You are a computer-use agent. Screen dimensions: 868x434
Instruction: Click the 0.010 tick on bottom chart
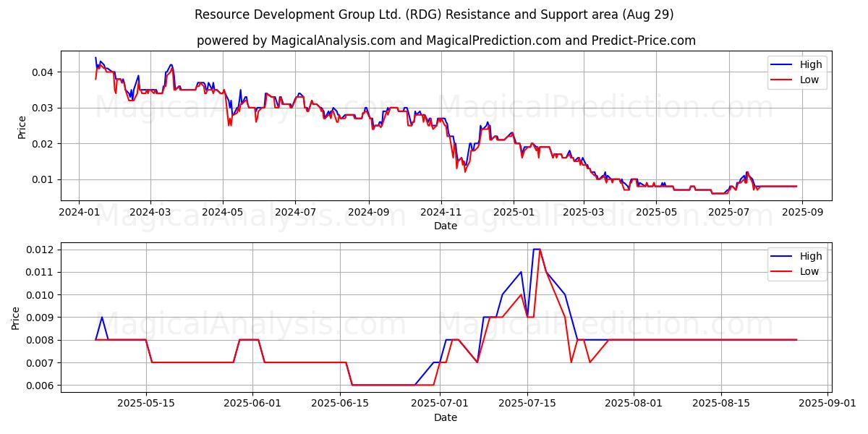(x=40, y=295)
